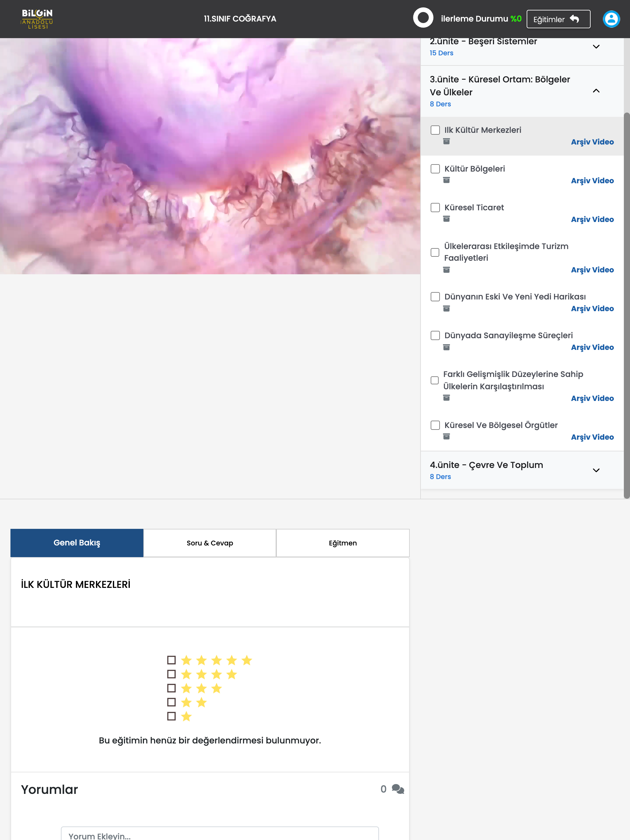The image size is (630, 840).
Task: Click the fifth star in the five-star row
Action: click(x=247, y=660)
